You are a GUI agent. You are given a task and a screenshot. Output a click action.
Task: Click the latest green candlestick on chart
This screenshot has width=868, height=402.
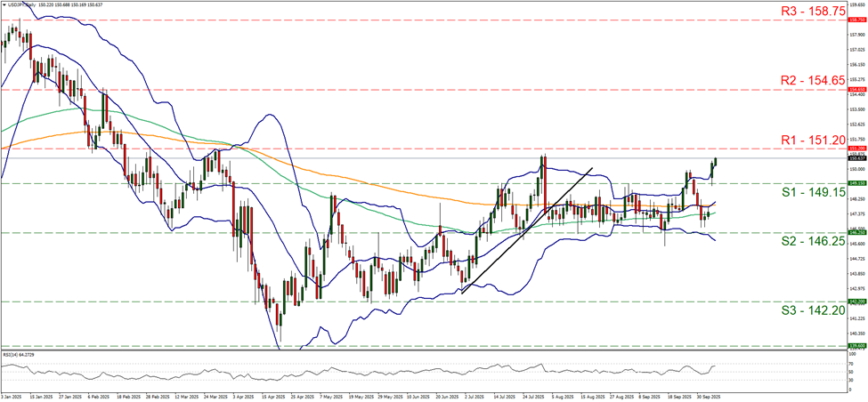[717, 161]
